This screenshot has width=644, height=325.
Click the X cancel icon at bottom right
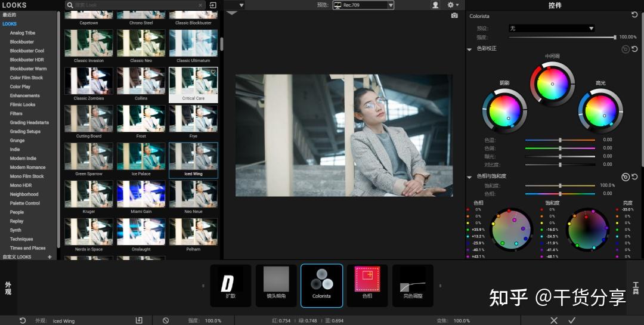pos(554,320)
